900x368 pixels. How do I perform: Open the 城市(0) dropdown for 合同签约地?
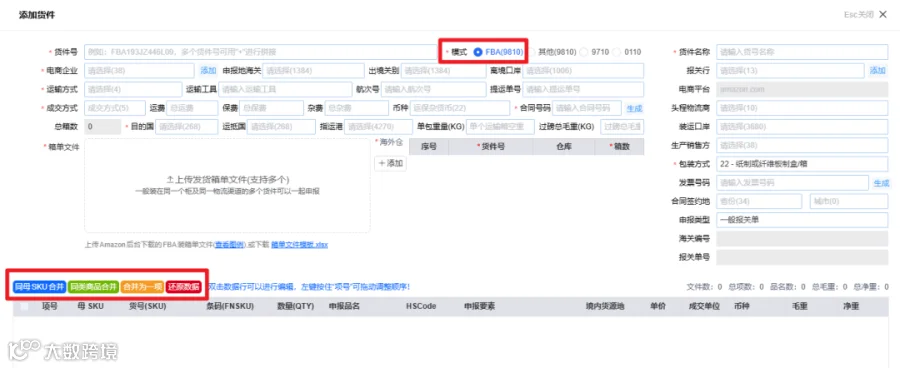click(x=849, y=202)
